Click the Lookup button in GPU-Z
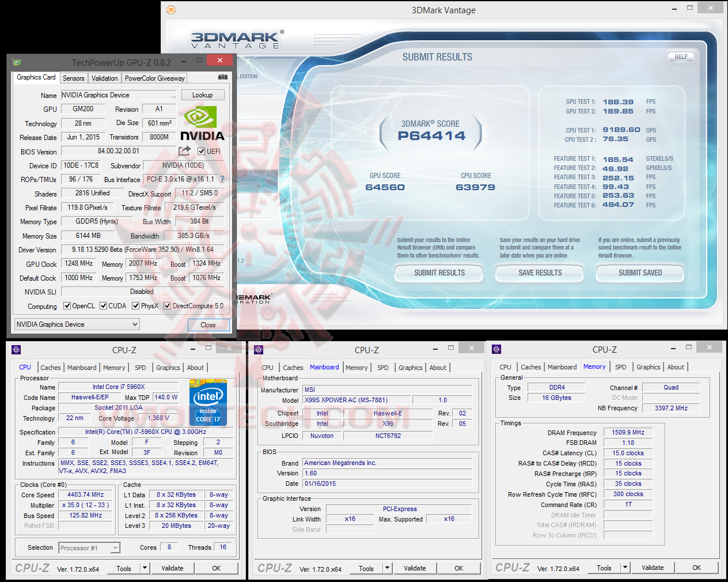This screenshot has height=582, width=728. 202,95
